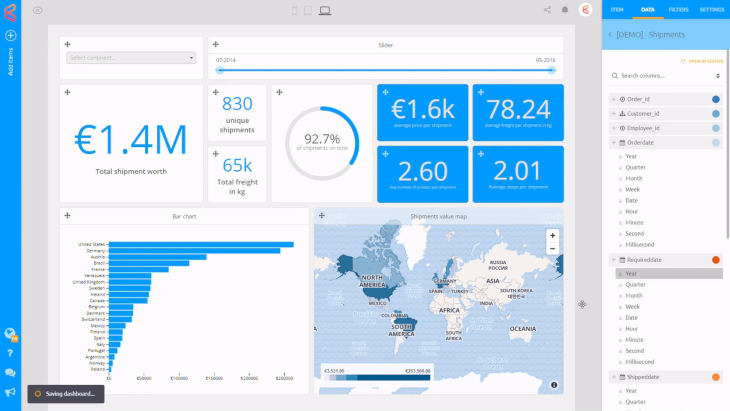Screen dimensions: 730x411
Task: Click the globe language icon in sidebar
Action: pos(10,334)
